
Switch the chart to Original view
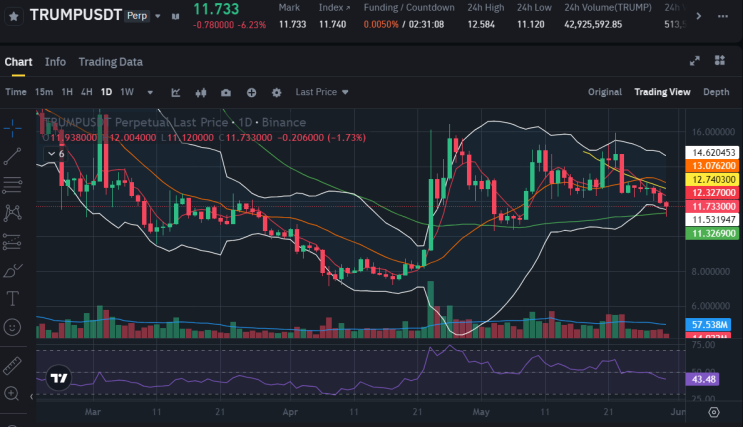605,92
